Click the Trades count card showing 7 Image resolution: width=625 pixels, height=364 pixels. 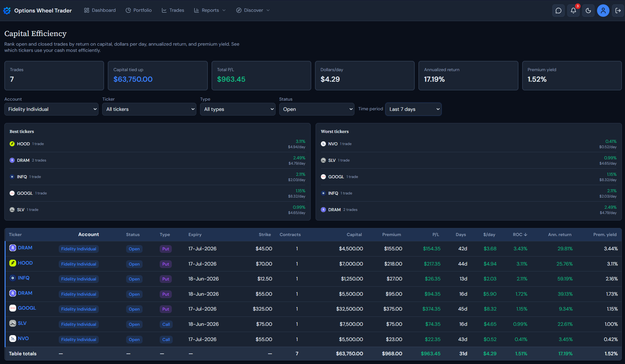click(x=54, y=75)
